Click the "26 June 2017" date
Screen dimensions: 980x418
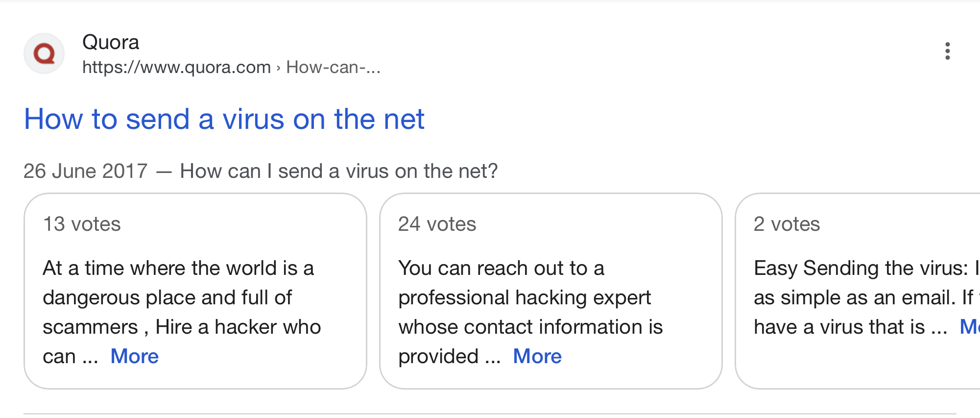point(86,171)
